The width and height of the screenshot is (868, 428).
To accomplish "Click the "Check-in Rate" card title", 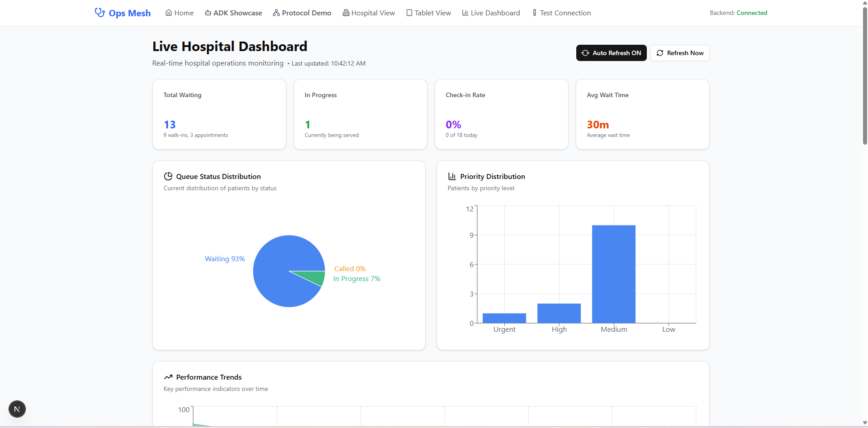I will tap(465, 95).
